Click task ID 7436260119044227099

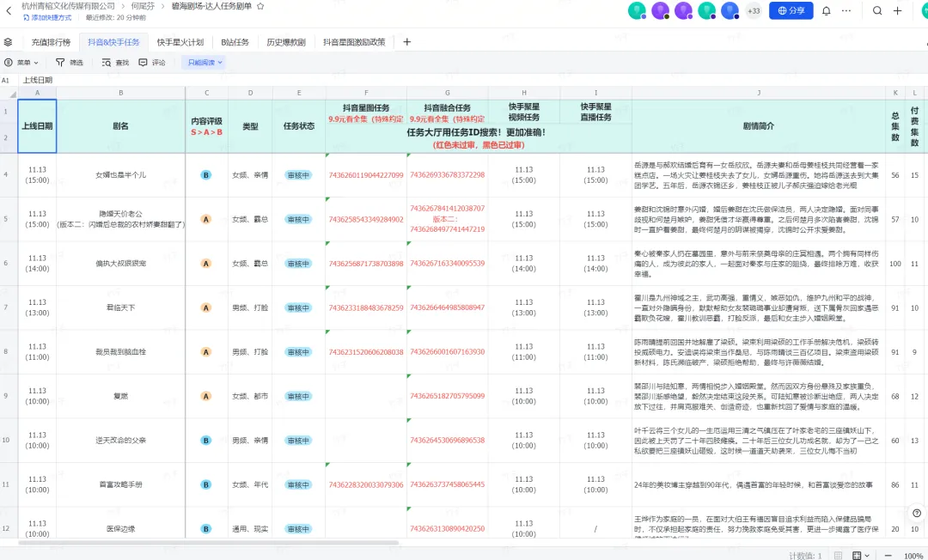pyautogui.click(x=366, y=175)
